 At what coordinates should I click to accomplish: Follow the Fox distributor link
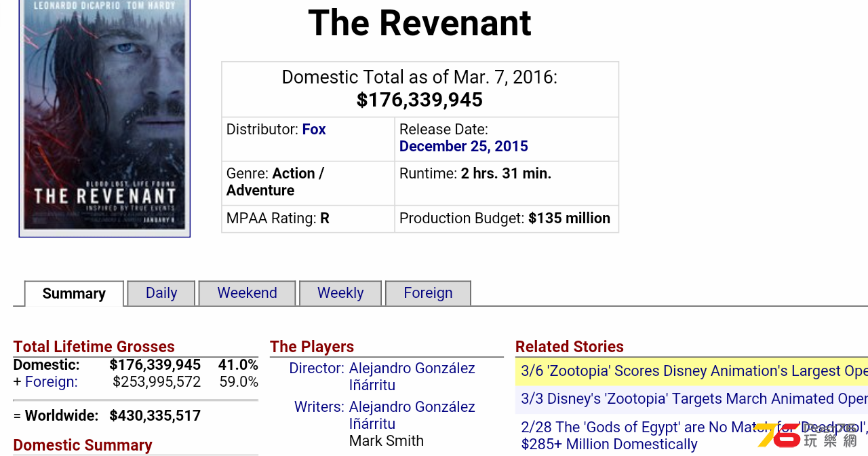[x=314, y=130]
